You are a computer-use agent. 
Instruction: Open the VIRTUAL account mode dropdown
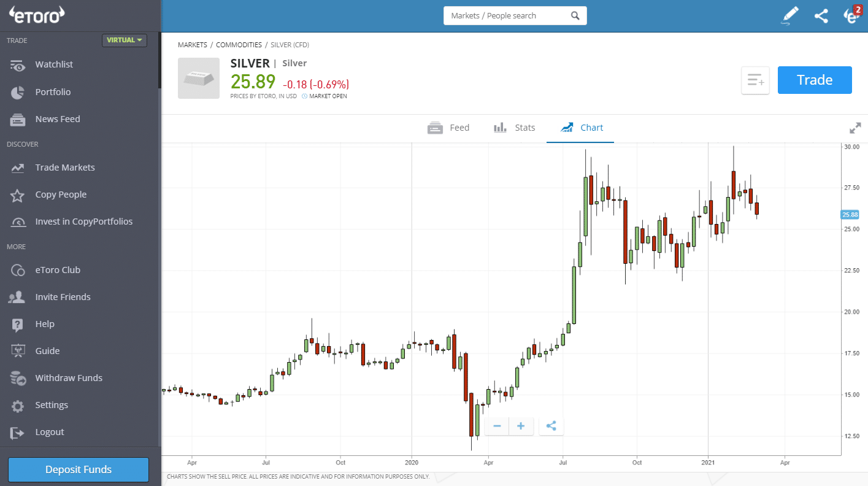(x=125, y=40)
